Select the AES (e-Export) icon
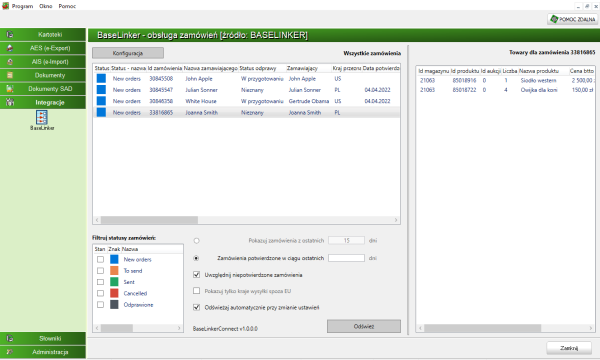Image resolution: width=600 pixels, height=360 pixels. 10,48
